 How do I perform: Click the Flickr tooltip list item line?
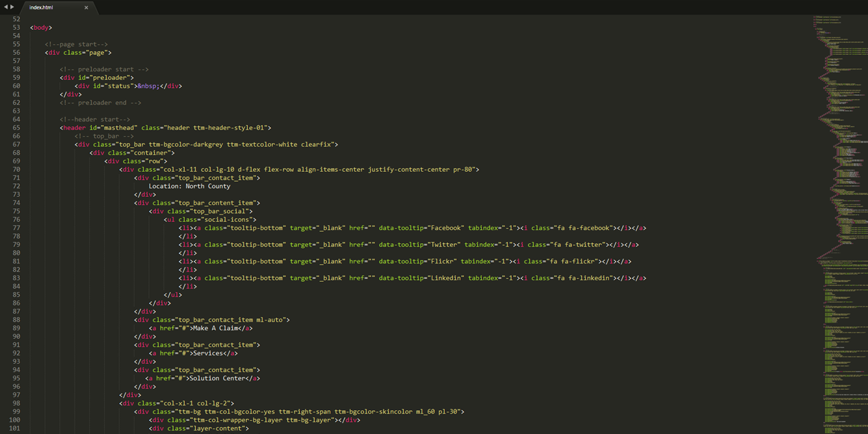(405, 262)
